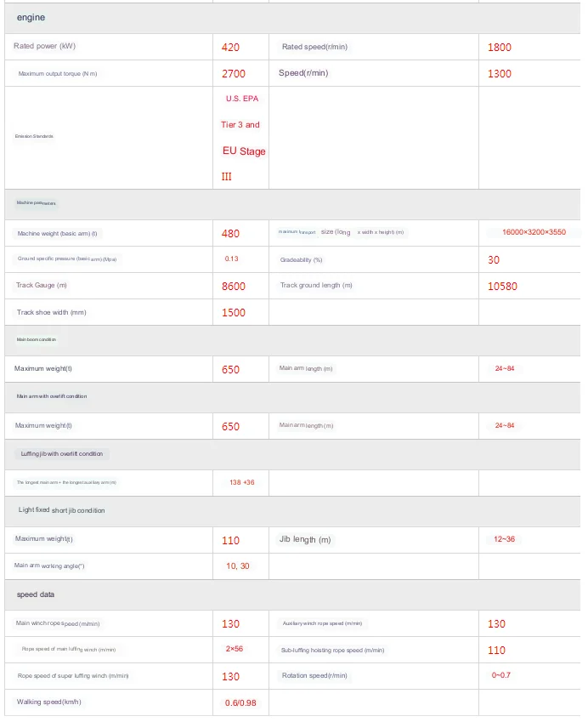Select the value 138 +36
The image size is (588, 722).
(242, 483)
